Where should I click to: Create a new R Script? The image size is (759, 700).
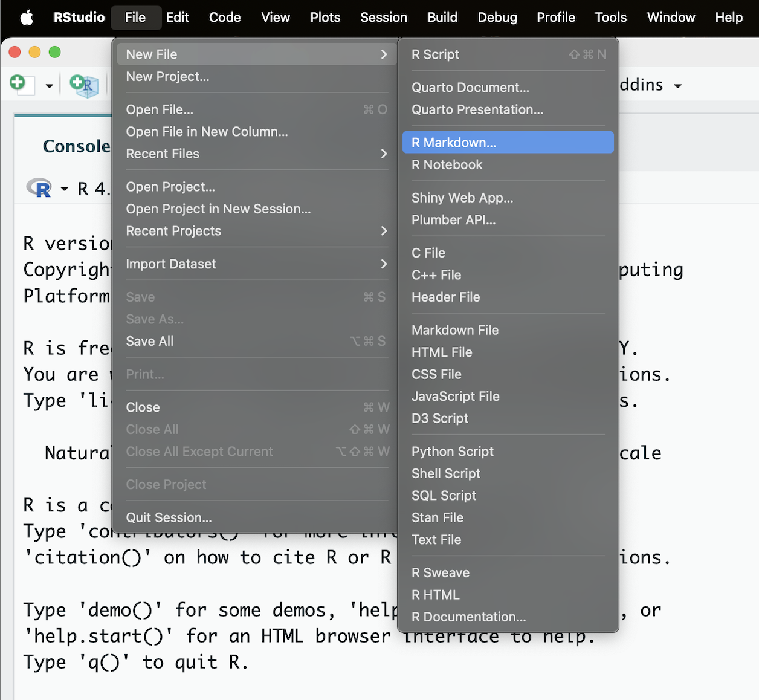(508, 54)
